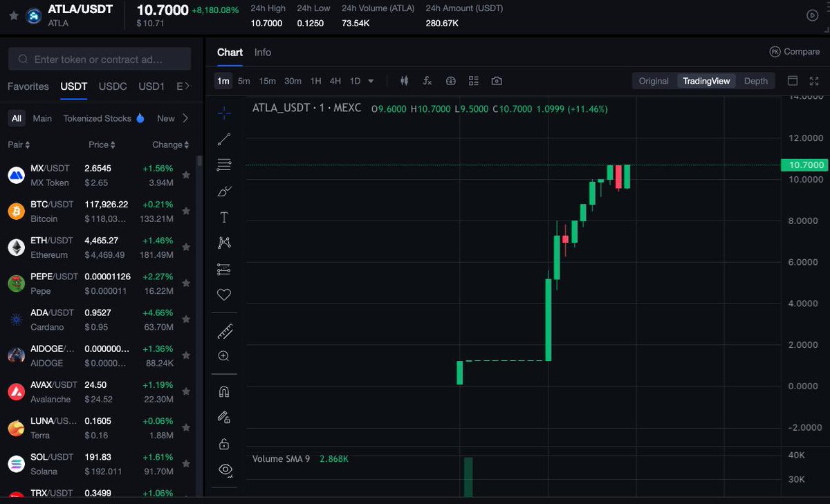
Task: Toggle hide all drawings eye icon
Action: pos(224,469)
